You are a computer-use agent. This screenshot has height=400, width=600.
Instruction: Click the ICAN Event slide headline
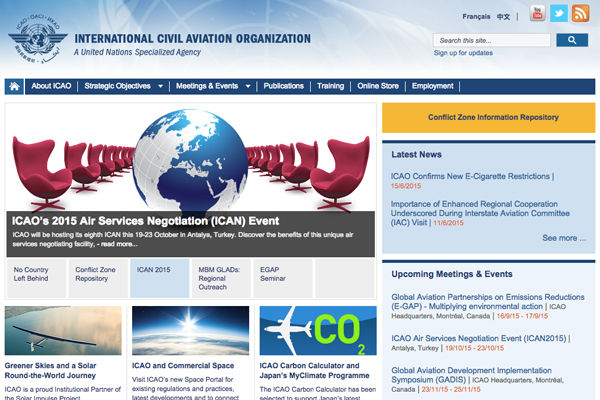coord(145,221)
